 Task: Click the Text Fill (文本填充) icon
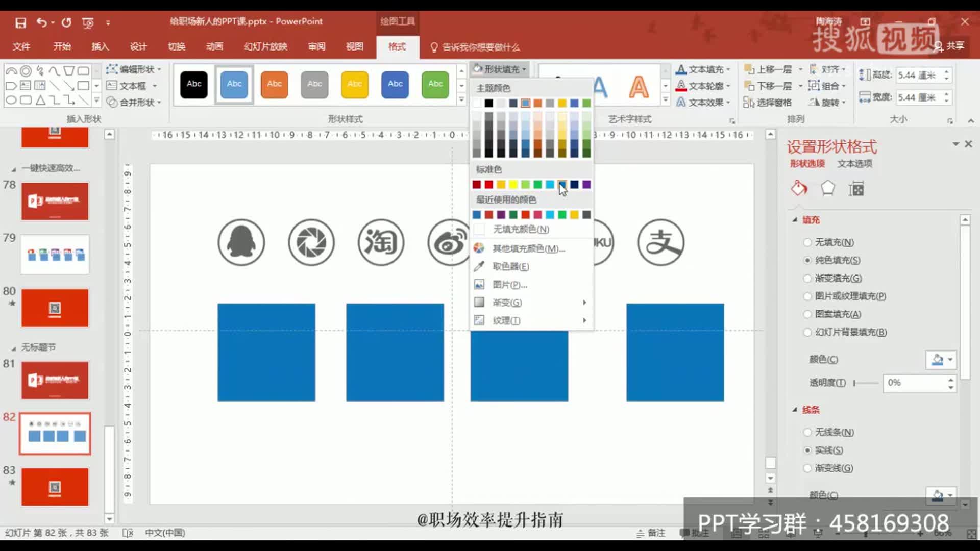tap(682, 69)
